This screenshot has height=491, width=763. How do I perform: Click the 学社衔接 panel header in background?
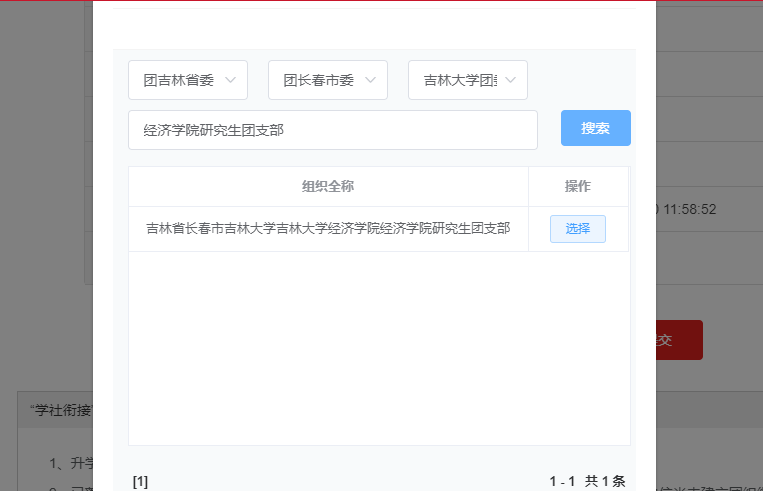[55, 409]
